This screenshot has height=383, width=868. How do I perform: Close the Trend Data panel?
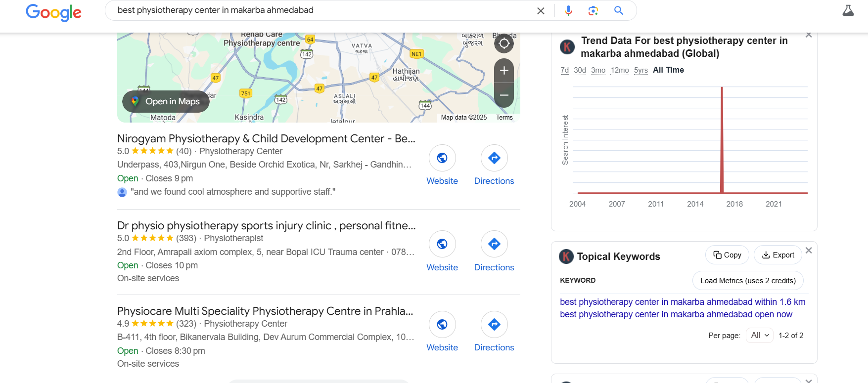809,35
